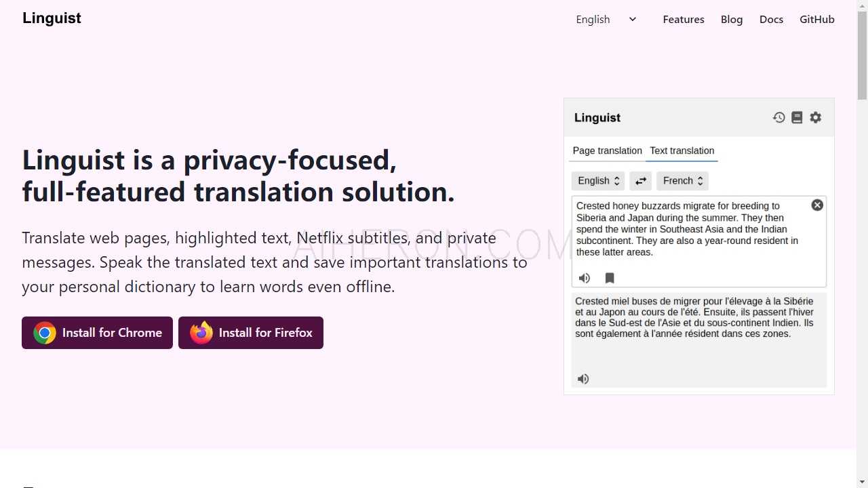
Task: Bookmark the translation to dictionary
Action: (610, 278)
